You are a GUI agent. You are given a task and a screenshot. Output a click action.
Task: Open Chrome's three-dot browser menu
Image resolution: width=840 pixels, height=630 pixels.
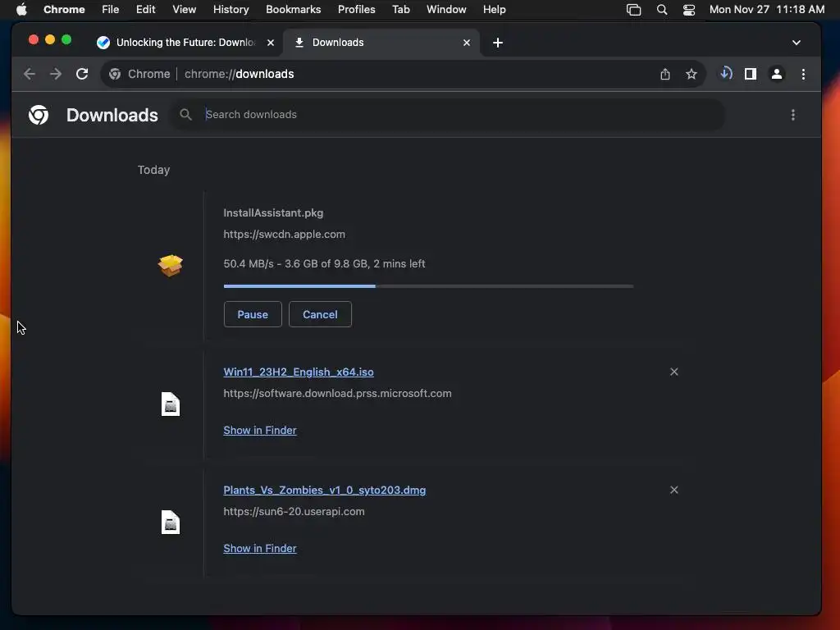(x=803, y=74)
